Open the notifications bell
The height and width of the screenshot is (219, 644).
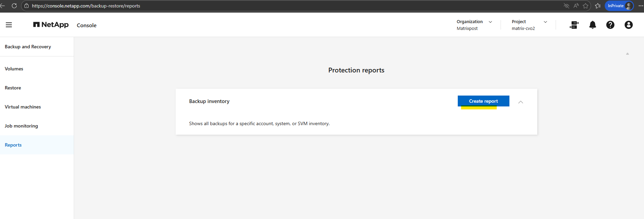click(x=592, y=25)
